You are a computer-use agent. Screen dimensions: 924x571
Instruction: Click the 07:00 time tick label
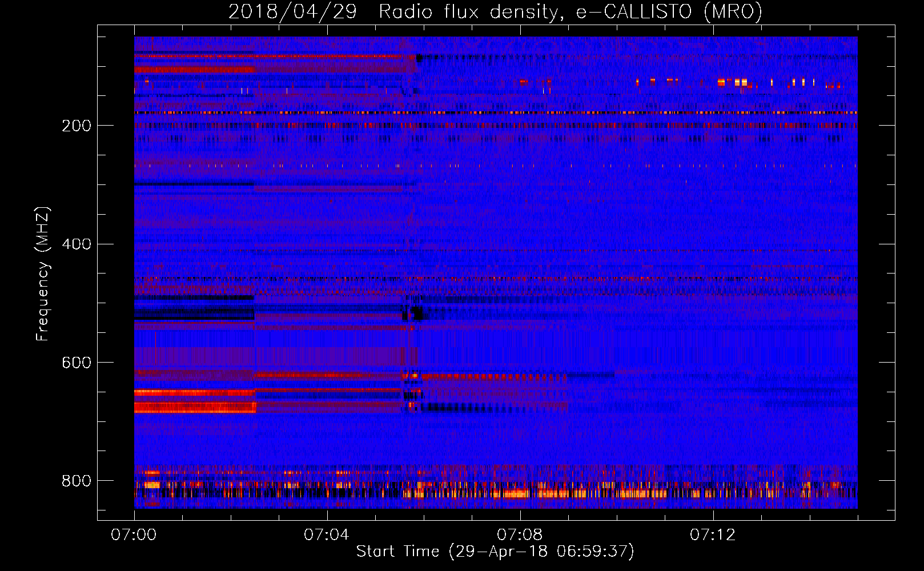click(134, 534)
